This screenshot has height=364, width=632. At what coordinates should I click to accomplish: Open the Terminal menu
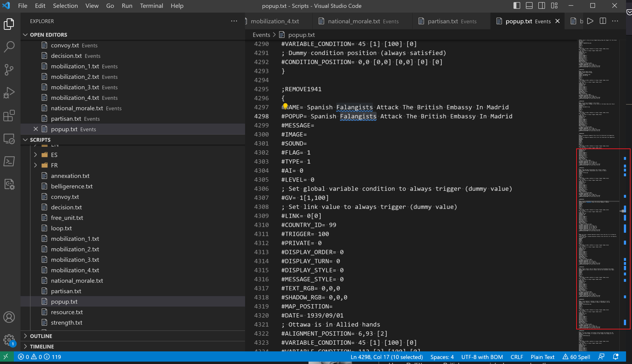point(151,6)
